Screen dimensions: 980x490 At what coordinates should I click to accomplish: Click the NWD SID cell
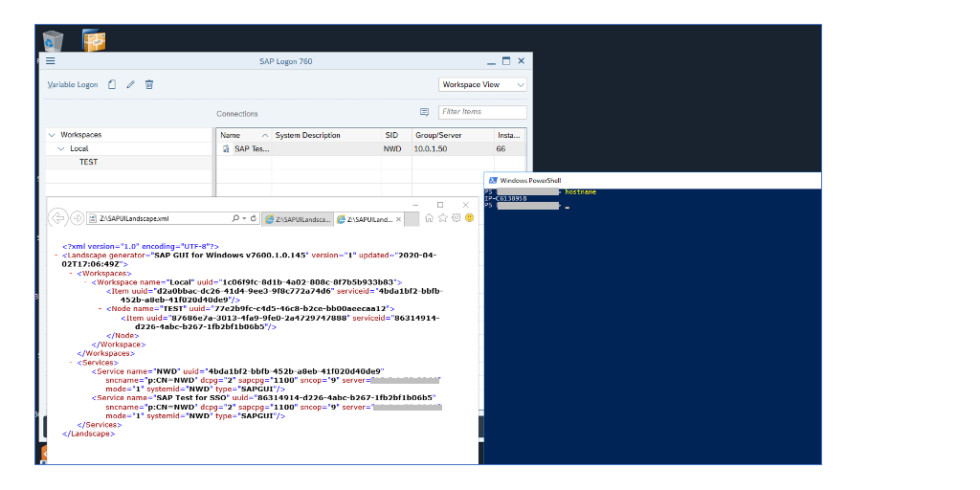[x=391, y=149]
